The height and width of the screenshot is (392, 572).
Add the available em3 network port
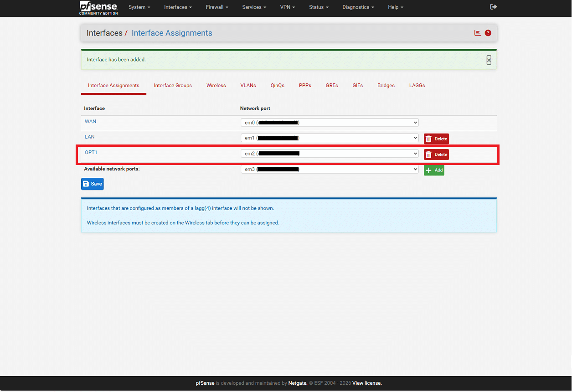(434, 170)
